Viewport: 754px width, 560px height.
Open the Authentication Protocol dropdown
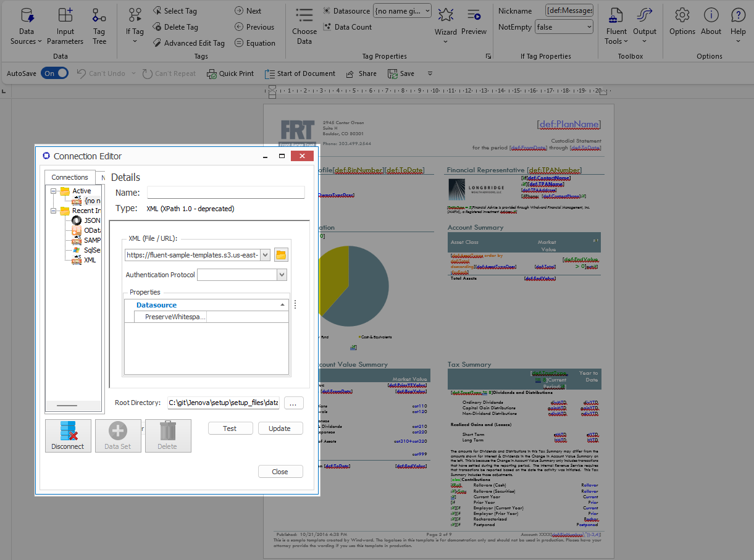tap(282, 275)
